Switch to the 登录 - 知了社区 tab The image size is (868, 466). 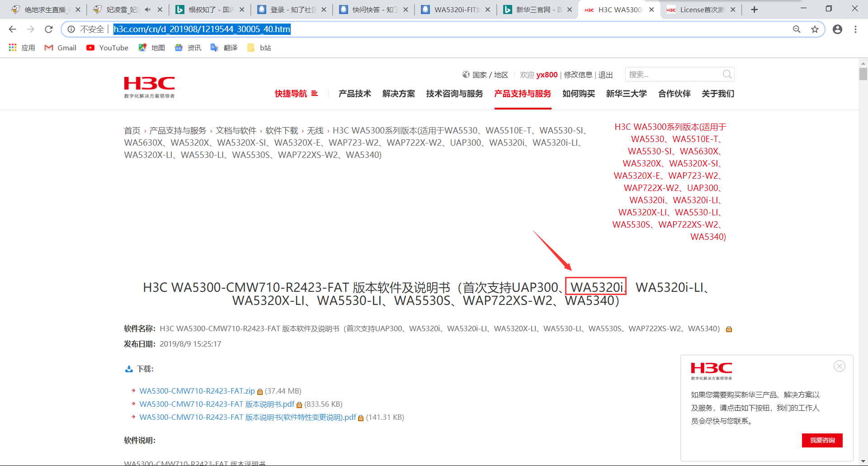tap(292, 10)
